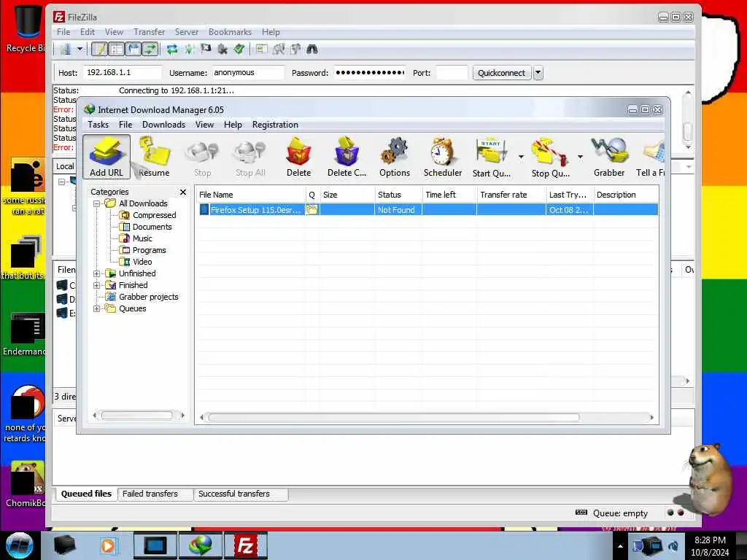This screenshot has height=560, width=747.
Task: Open IDM Options gear icon
Action: point(395,157)
